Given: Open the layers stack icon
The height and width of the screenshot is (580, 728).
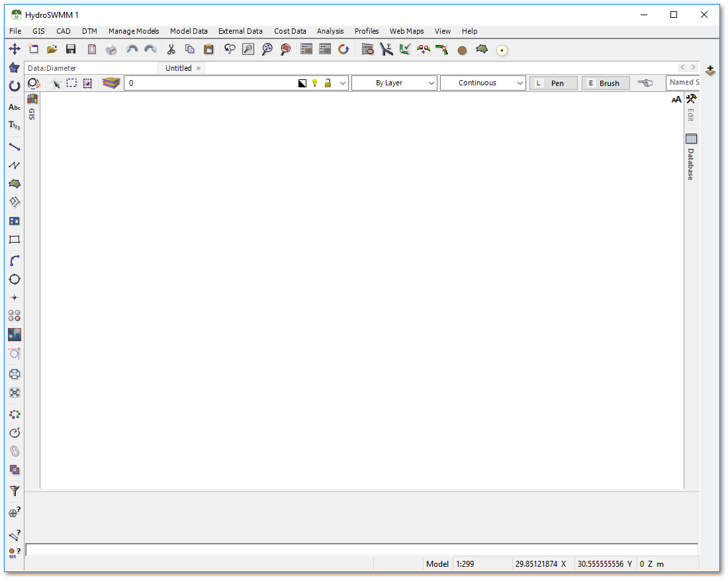Looking at the screenshot, I should [111, 83].
